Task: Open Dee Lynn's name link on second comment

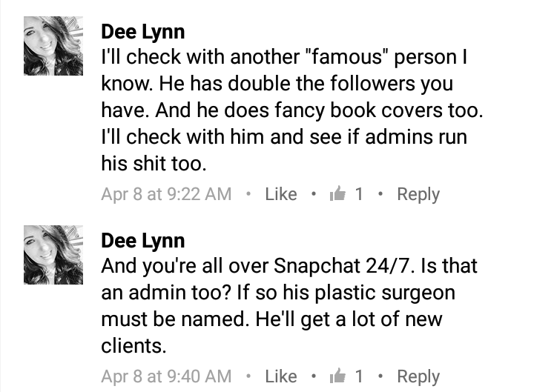Action: 143,242
